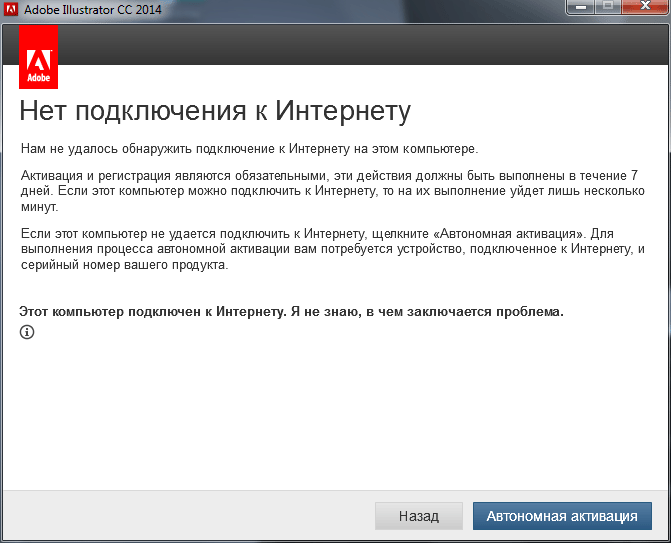Click the red Adobe logo

coord(39,57)
